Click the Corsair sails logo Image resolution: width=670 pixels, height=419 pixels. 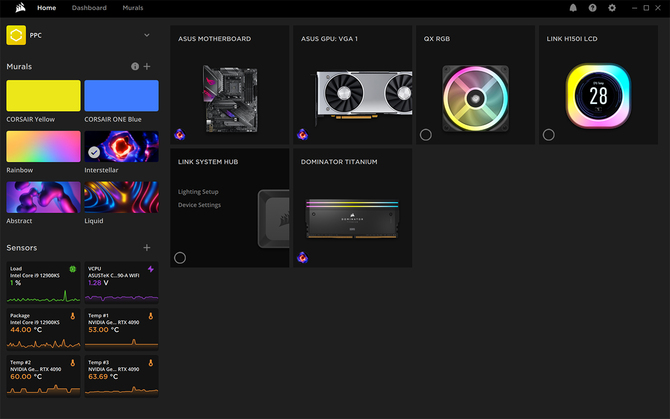tap(20, 8)
